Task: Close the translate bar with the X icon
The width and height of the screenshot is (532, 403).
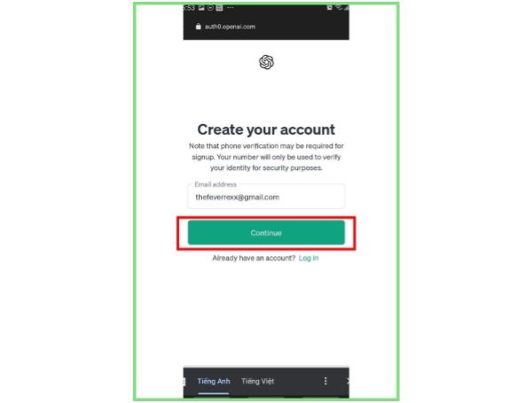Action: click(348, 381)
